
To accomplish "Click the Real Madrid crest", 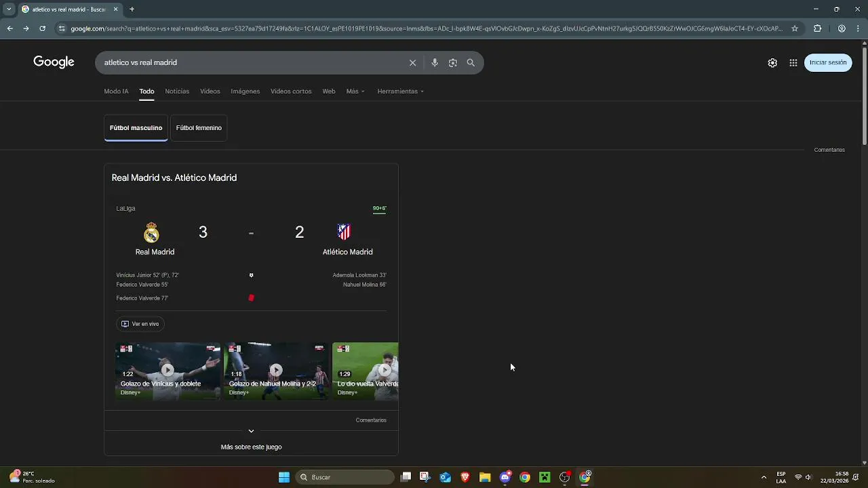I will click(x=151, y=232).
